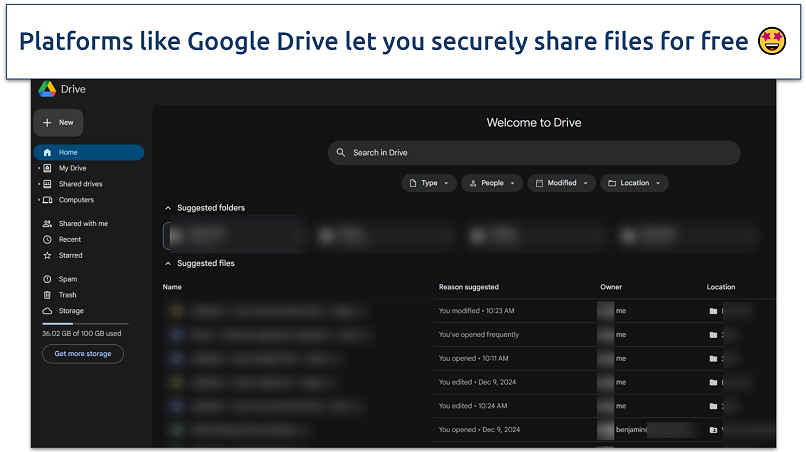Click the New button
806x452 pixels.
[x=58, y=123]
